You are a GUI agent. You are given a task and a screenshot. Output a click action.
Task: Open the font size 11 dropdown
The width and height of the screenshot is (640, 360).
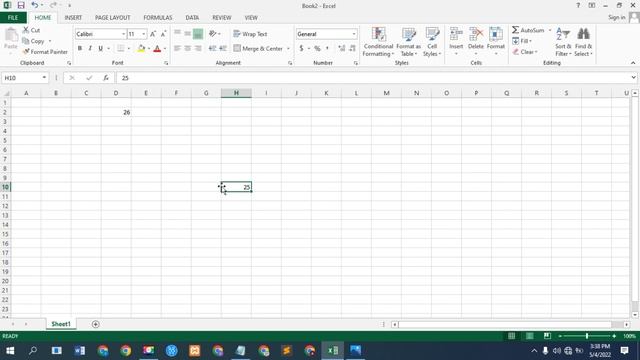tap(144, 34)
